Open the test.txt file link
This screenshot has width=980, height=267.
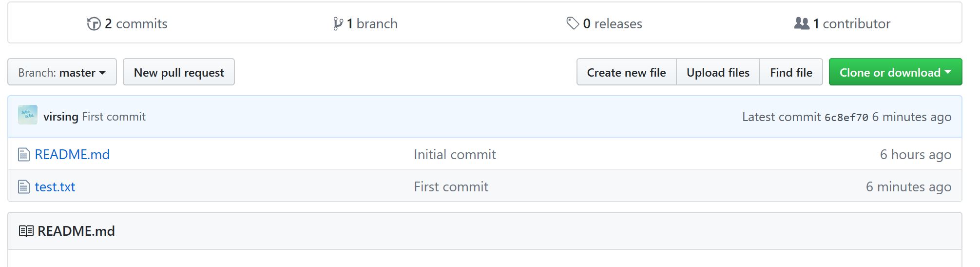pyautogui.click(x=55, y=187)
